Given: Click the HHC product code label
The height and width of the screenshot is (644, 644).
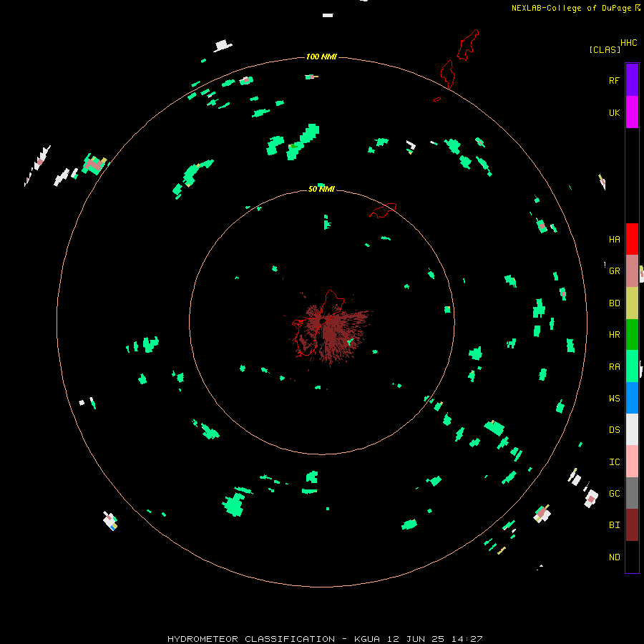Looking at the screenshot, I should [x=629, y=43].
